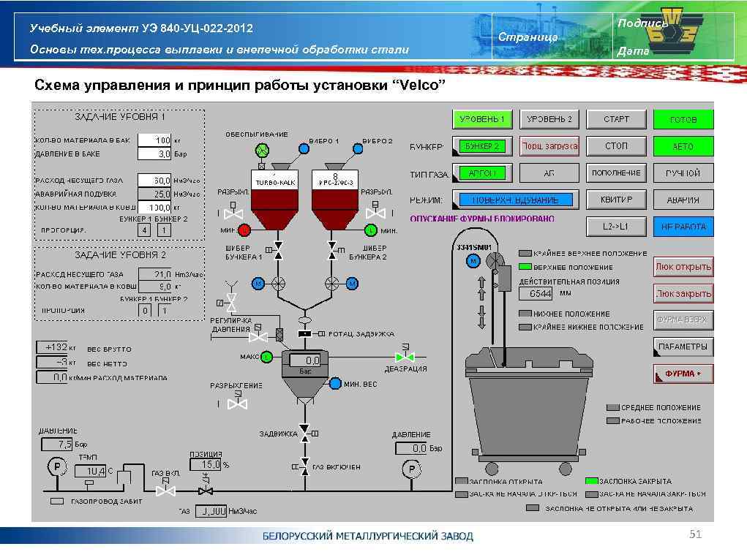Select the АГ gas type button
747x560 pixels.
tap(549, 173)
